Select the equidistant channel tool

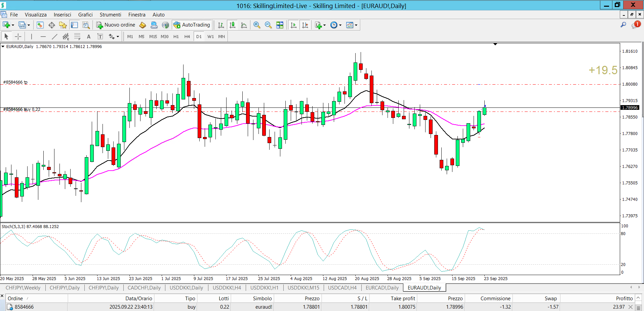click(66, 37)
